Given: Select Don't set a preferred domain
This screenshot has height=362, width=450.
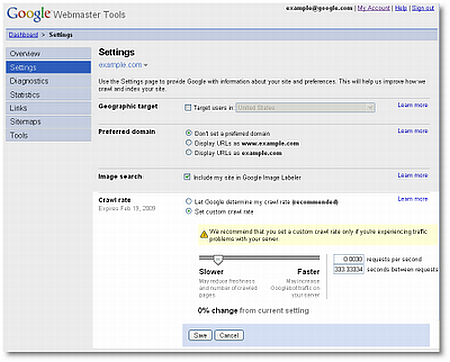Looking at the screenshot, I should pyautogui.click(x=189, y=133).
